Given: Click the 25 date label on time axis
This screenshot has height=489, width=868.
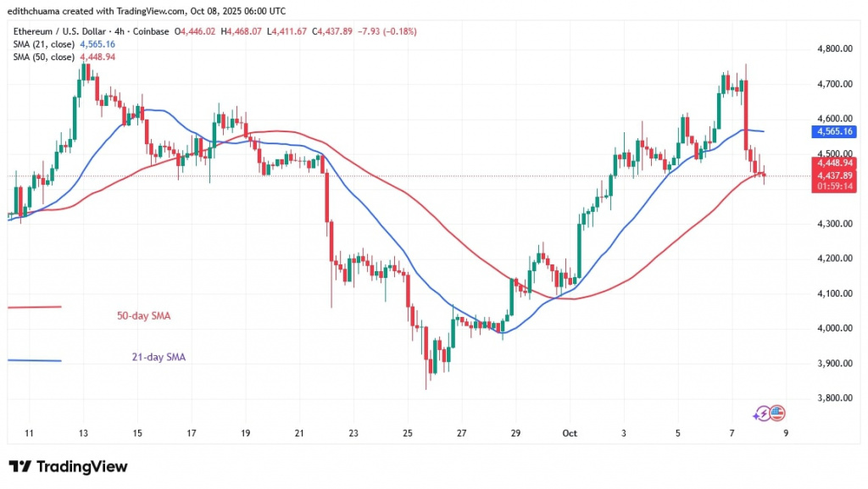Looking at the screenshot, I should pyautogui.click(x=408, y=433).
